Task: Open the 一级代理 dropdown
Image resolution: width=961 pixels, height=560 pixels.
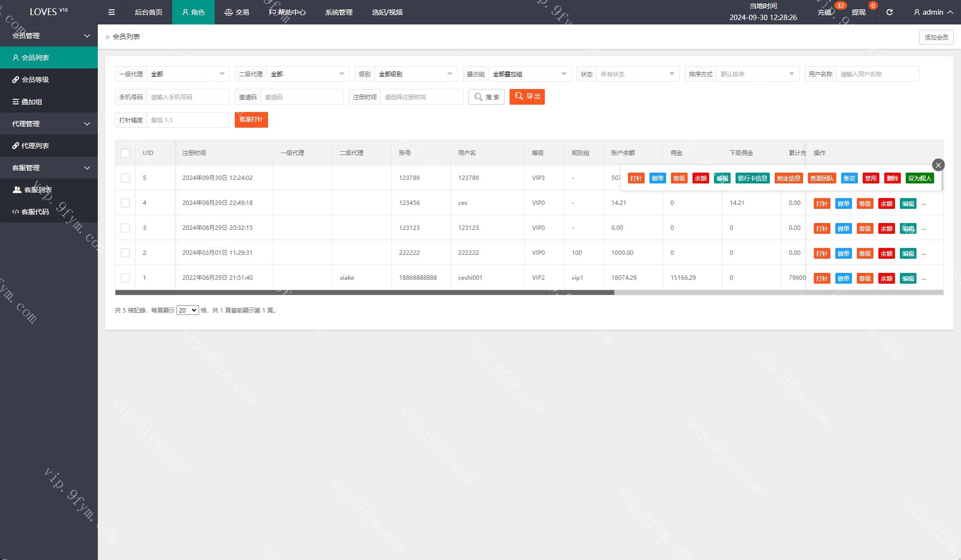Action: [188, 74]
